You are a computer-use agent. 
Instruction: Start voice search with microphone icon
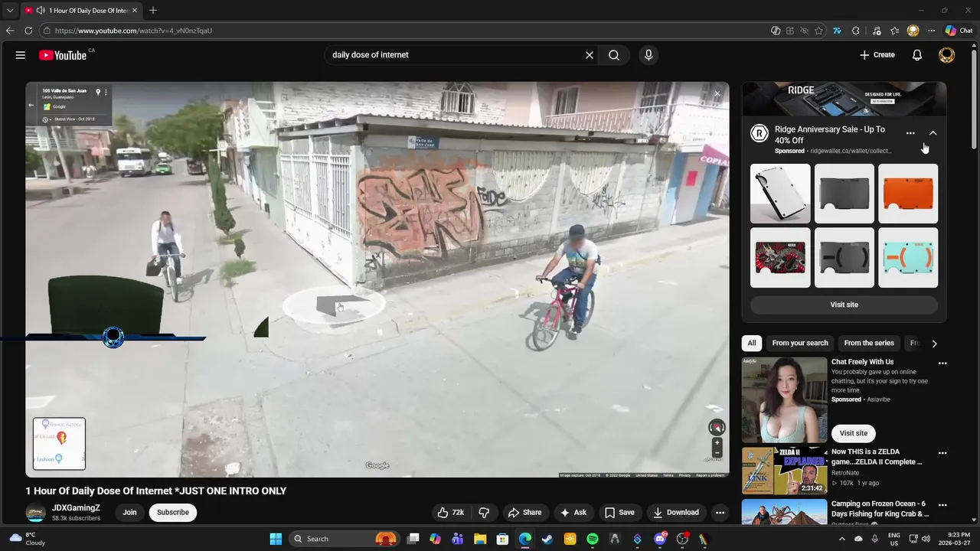pyautogui.click(x=648, y=55)
